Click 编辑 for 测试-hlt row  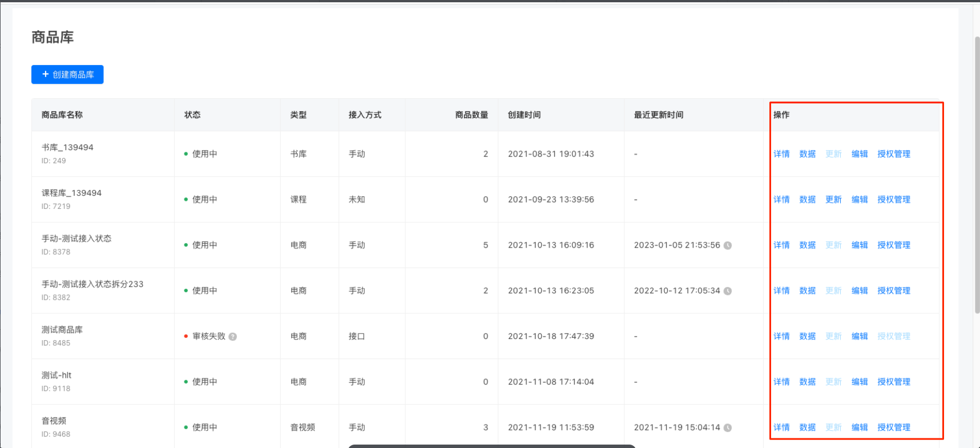point(860,382)
